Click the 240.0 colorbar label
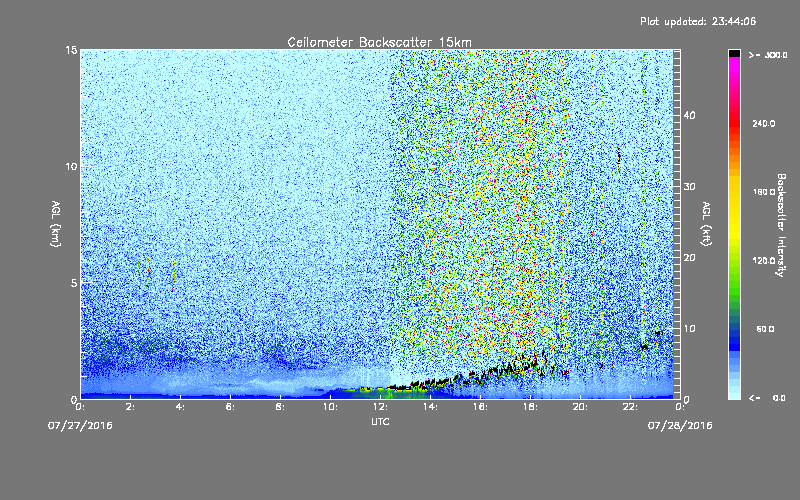Viewport: 800px width, 500px height. 764,123
